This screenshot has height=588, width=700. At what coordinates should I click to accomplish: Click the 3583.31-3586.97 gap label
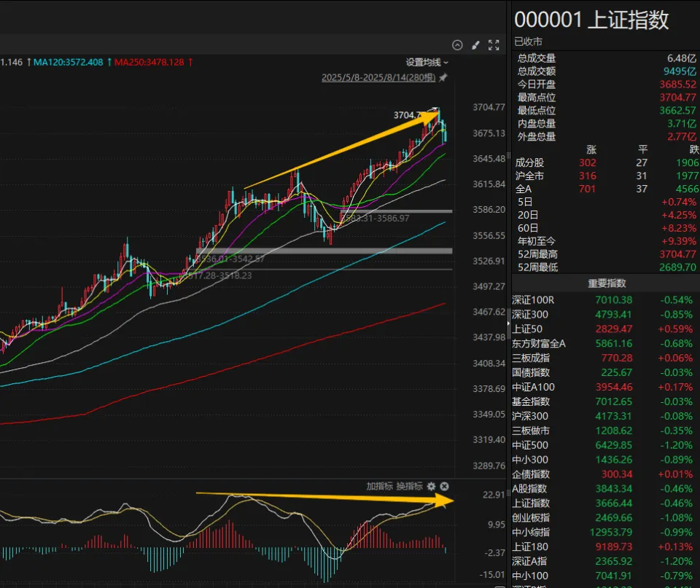point(376,218)
